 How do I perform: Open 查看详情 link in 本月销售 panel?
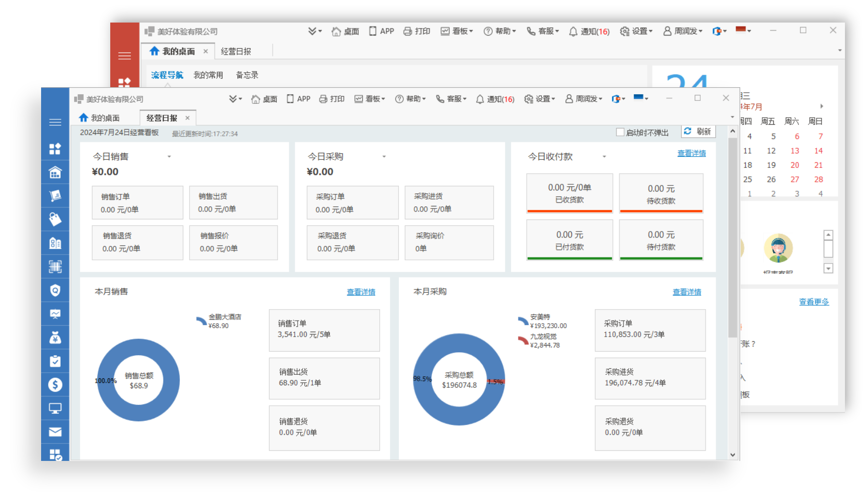click(x=361, y=292)
